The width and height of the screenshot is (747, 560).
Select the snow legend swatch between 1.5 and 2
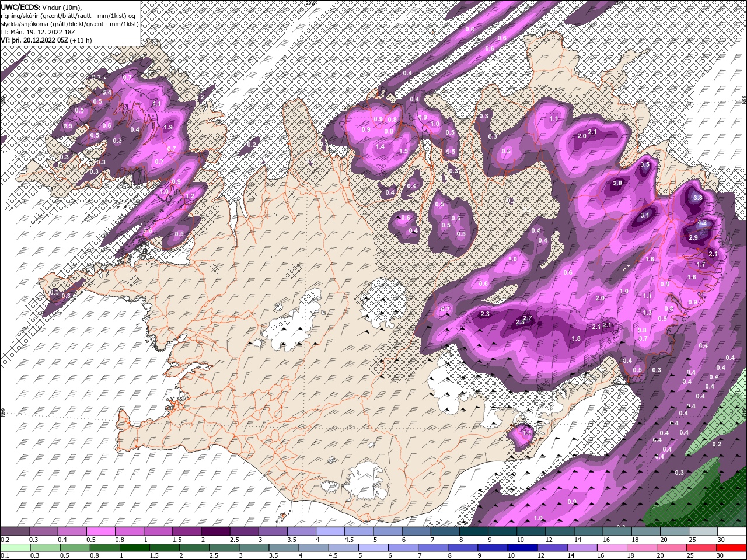(x=187, y=531)
